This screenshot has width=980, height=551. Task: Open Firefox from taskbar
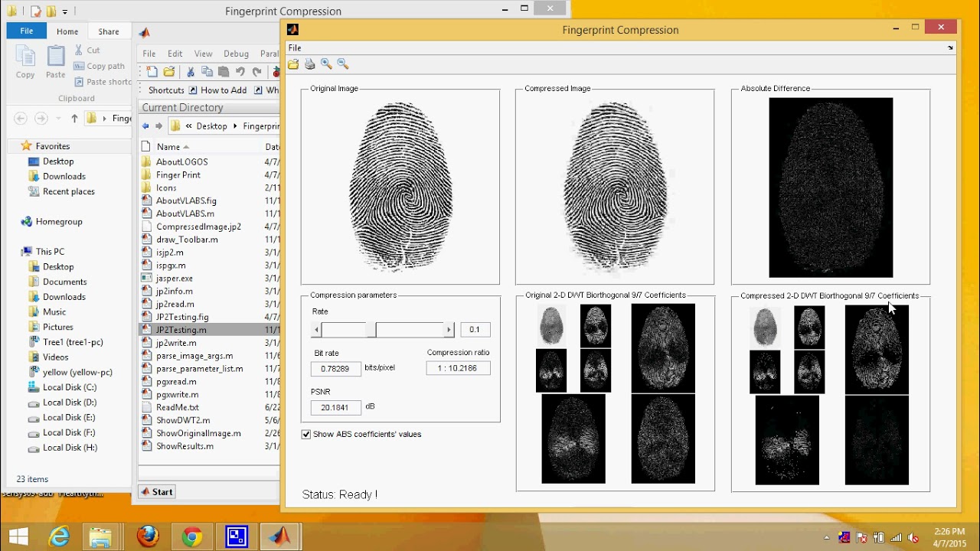click(x=148, y=536)
